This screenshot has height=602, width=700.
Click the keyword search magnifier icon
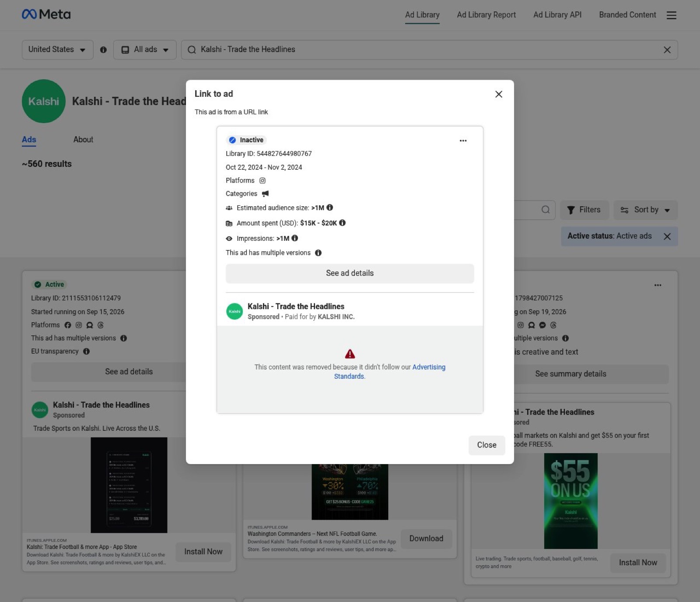point(545,210)
